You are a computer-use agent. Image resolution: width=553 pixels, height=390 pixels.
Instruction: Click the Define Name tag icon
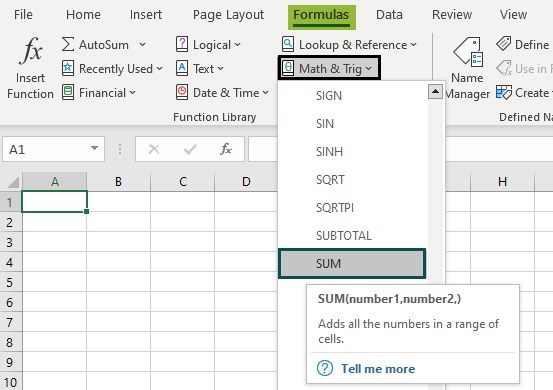point(503,44)
